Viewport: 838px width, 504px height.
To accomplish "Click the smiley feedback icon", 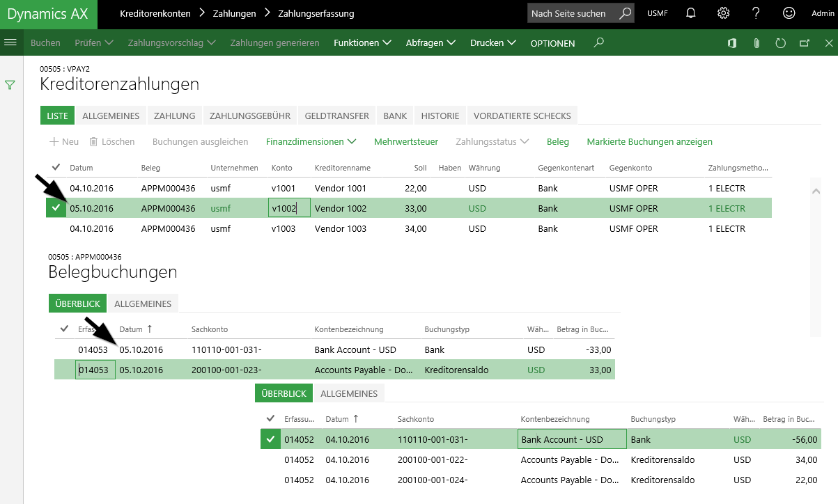I will [789, 13].
